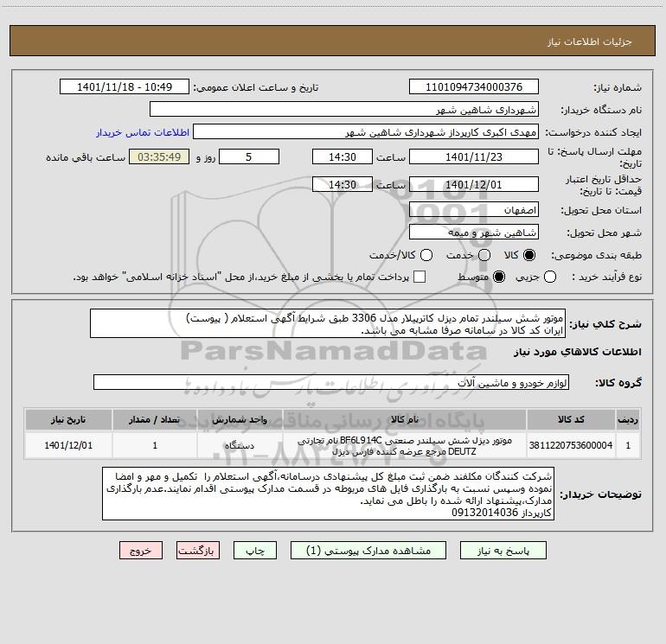This screenshot has height=644, width=666.
Task: Click the remaining time countdown 03:35:49
Action: (159, 156)
